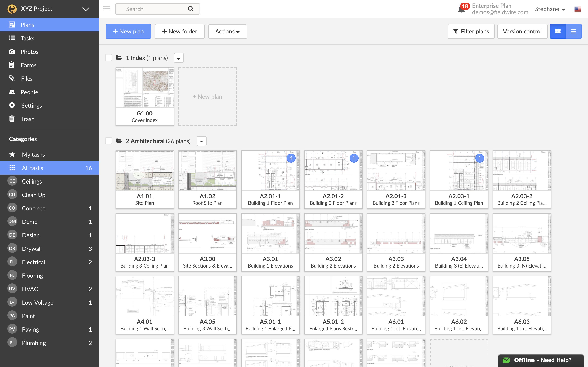Open the People section icon
588x367 pixels.
pyautogui.click(x=12, y=92)
